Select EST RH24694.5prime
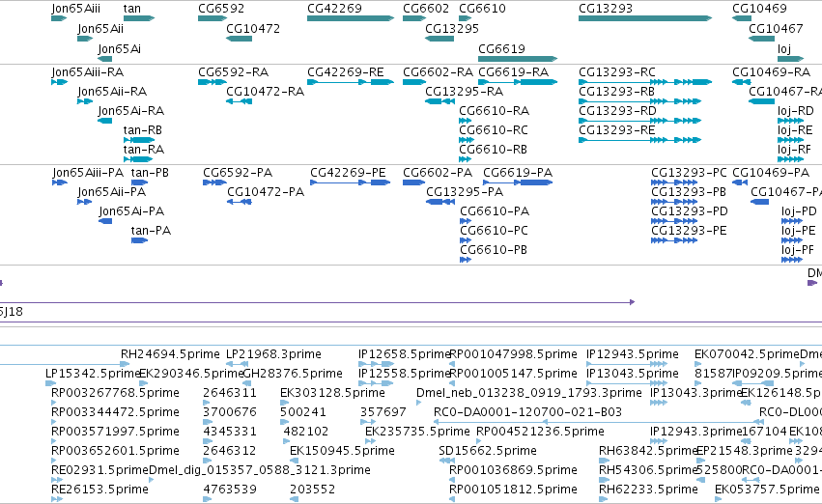The image size is (822, 504). coord(170,354)
